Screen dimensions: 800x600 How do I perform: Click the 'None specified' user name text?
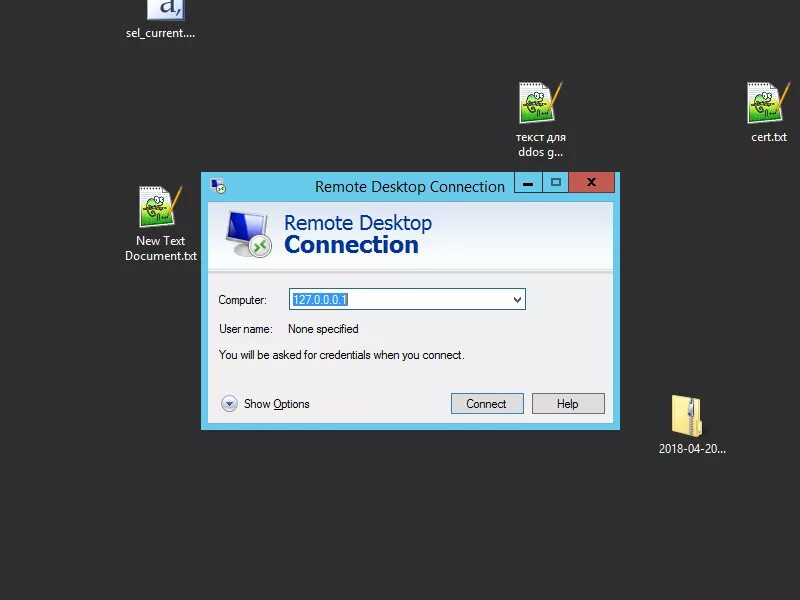pos(323,329)
